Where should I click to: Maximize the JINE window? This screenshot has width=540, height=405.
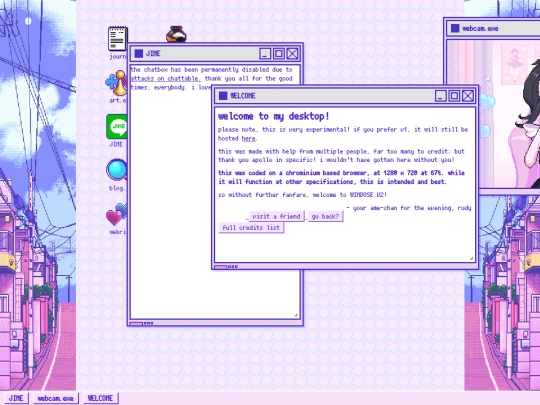279,53
